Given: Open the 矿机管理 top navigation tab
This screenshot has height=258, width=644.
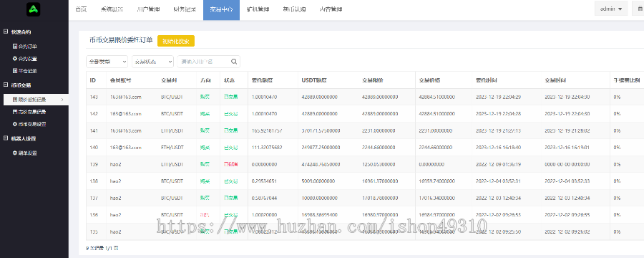Looking at the screenshot, I should [x=258, y=9].
